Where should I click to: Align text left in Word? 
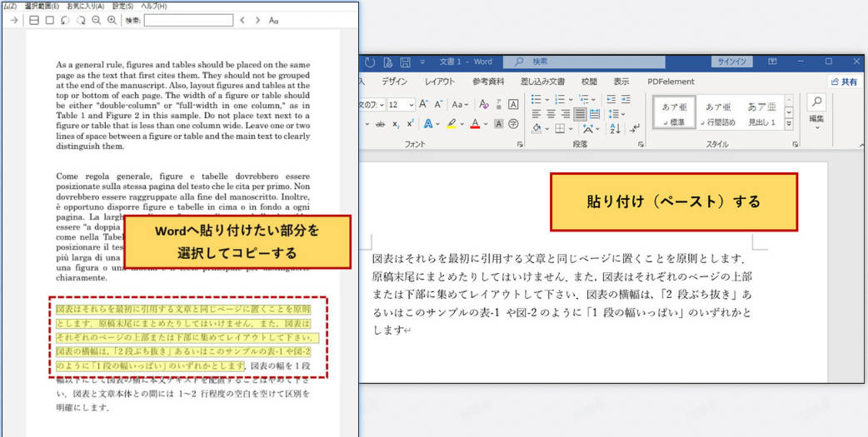(536, 114)
